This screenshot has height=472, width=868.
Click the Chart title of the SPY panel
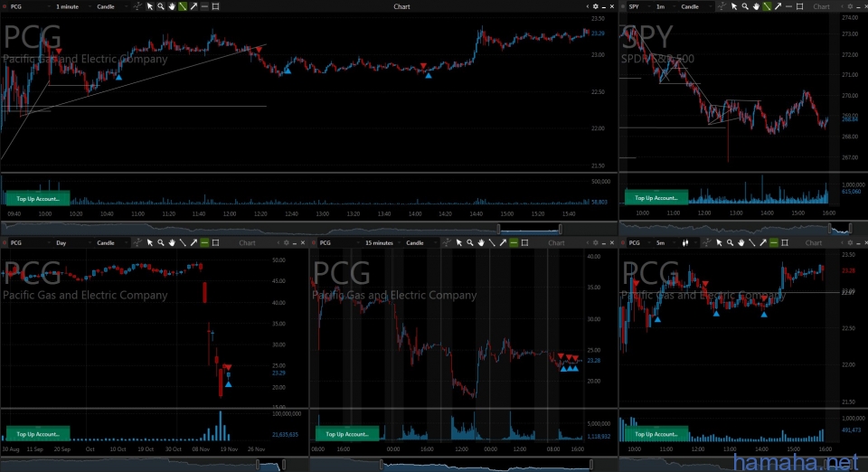822,6
